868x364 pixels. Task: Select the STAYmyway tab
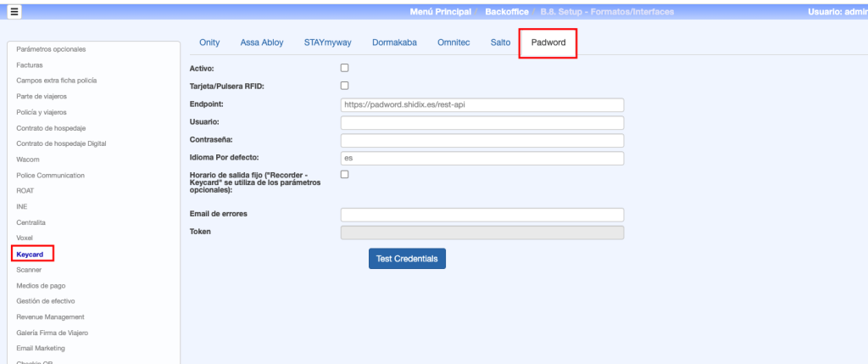click(x=327, y=42)
